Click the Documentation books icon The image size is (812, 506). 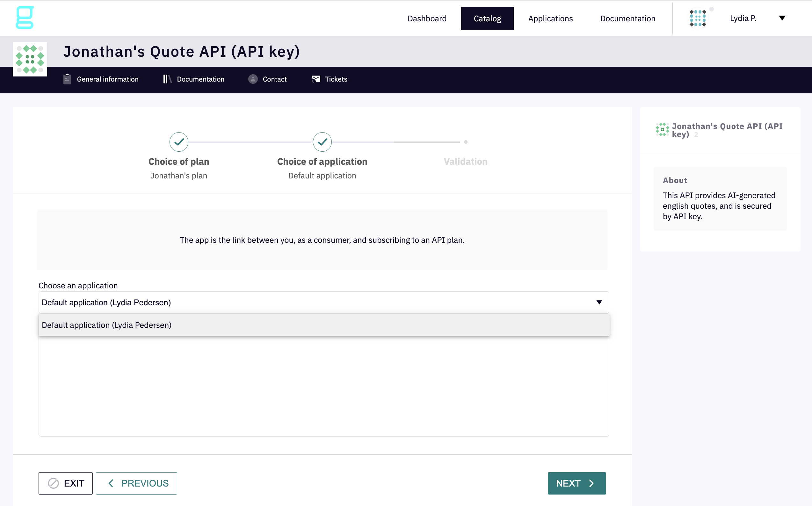click(167, 79)
